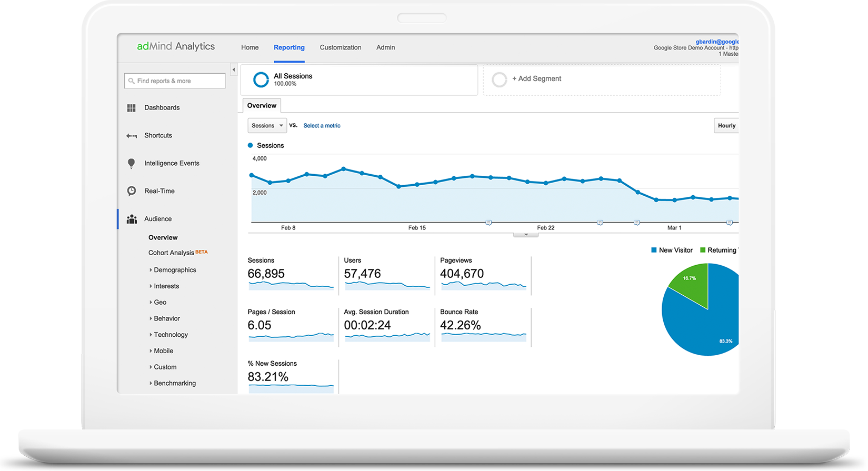Viewport: 868px width, 471px height.
Task: Click the All Sessions segment circle
Action: [x=261, y=79]
